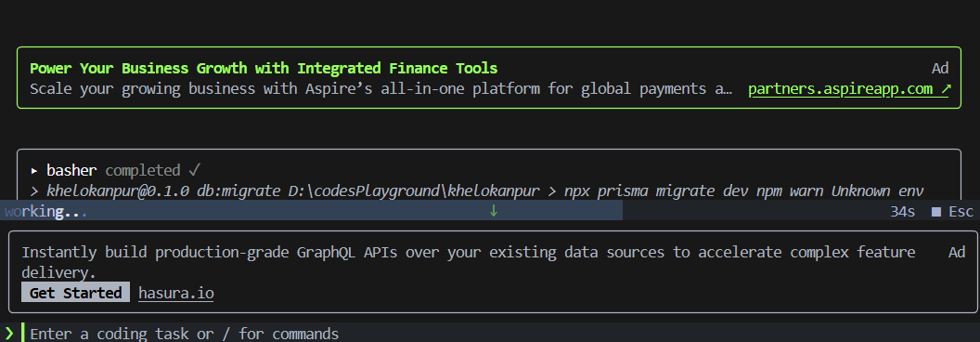Image resolution: width=980 pixels, height=342 pixels.
Task: Click the 34s elapsed timer
Action: (x=902, y=212)
